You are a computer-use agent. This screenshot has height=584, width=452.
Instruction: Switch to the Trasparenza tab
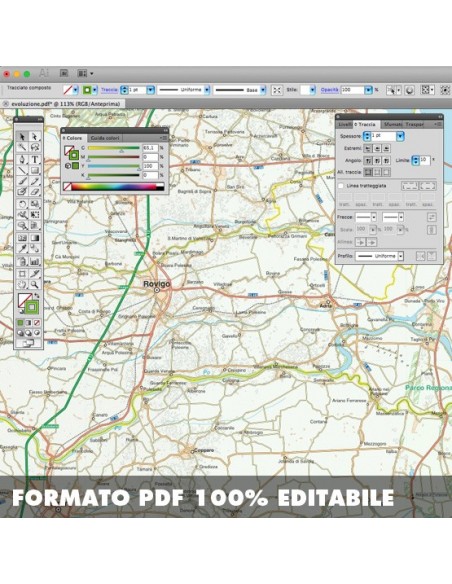[415, 124]
